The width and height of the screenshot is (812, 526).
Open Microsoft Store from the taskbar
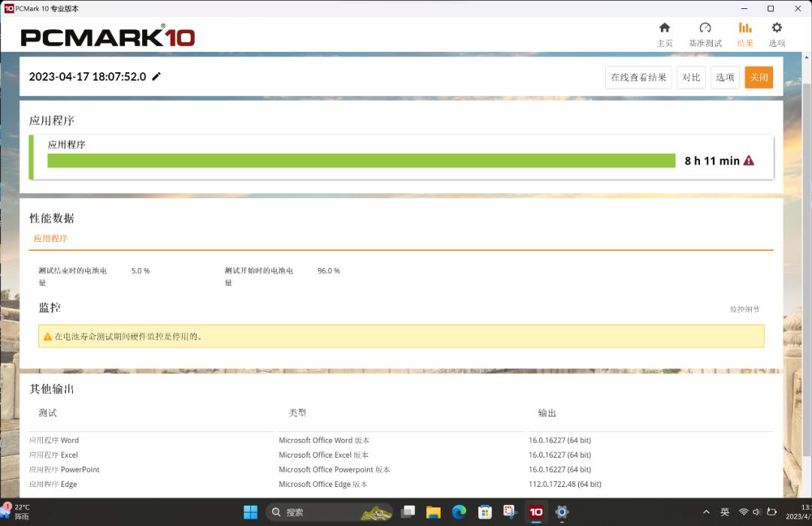pos(485,512)
